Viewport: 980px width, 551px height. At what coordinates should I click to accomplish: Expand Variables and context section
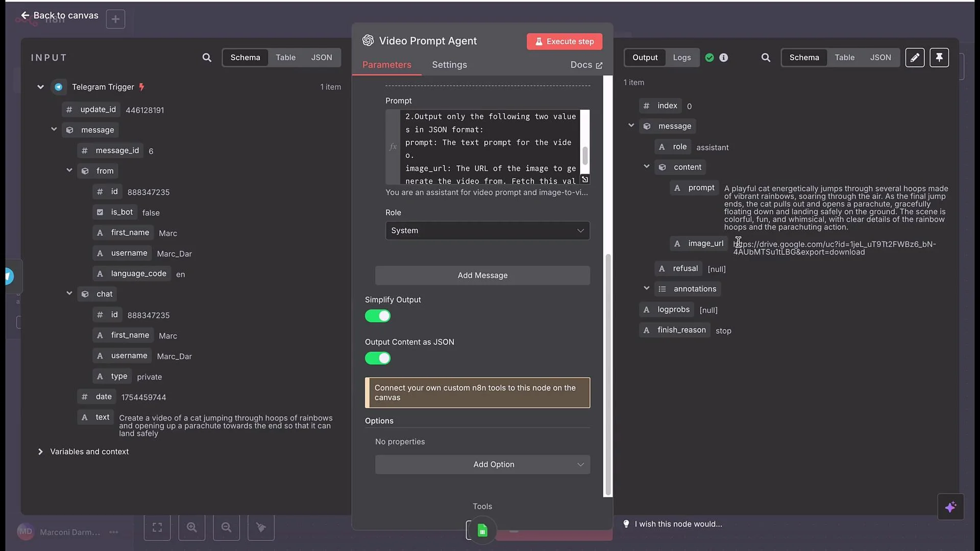coord(40,452)
